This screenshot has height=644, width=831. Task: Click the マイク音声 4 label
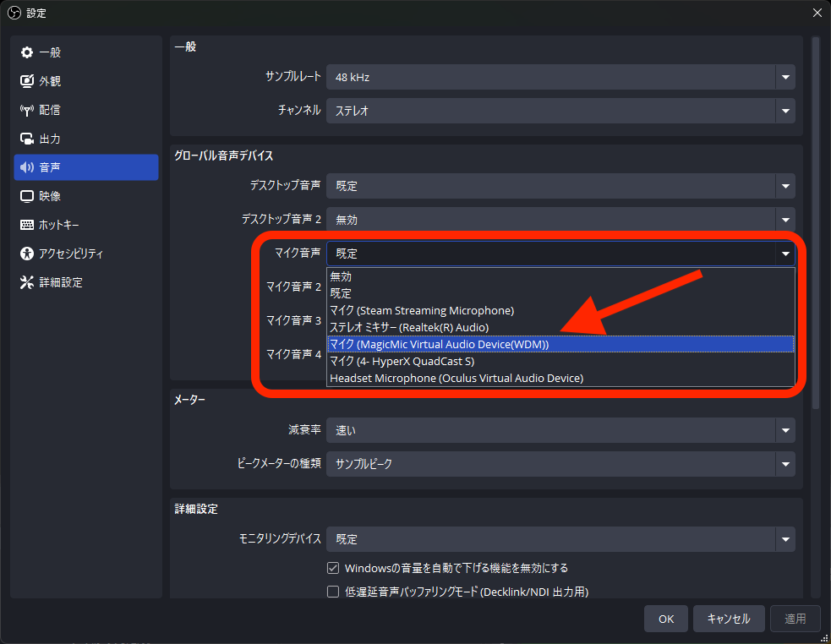point(293,354)
